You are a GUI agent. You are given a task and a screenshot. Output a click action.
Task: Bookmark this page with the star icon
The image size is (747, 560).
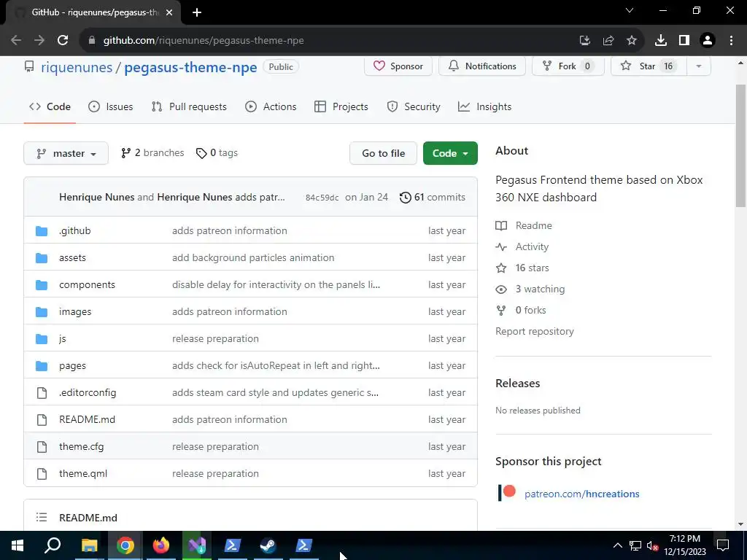click(632, 41)
